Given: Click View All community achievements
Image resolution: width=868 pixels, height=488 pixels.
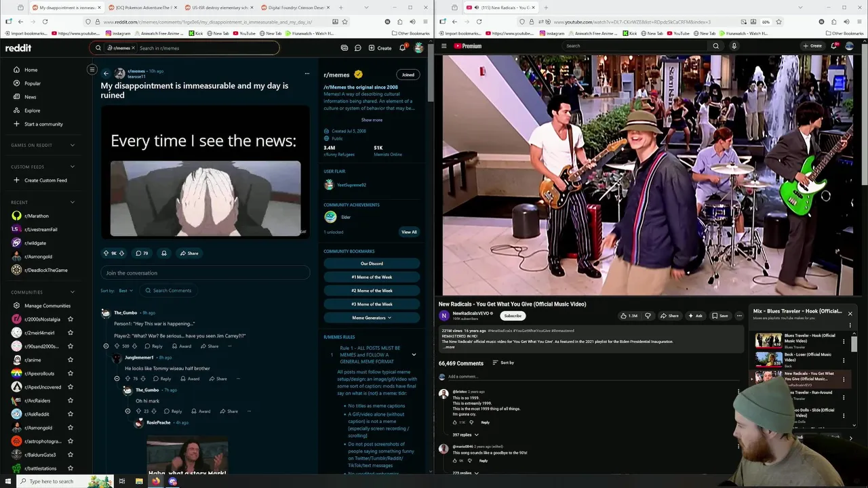Looking at the screenshot, I should coord(409,232).
